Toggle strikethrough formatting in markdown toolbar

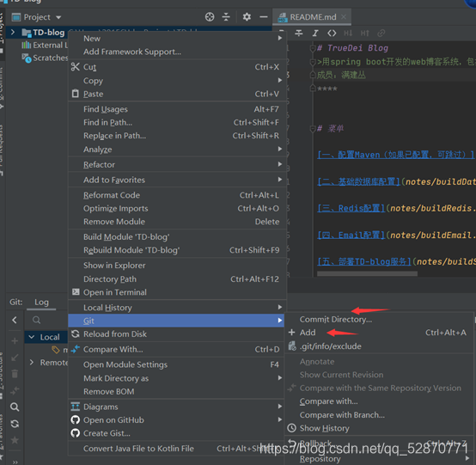pyautogui.click(x=299, y=33)
